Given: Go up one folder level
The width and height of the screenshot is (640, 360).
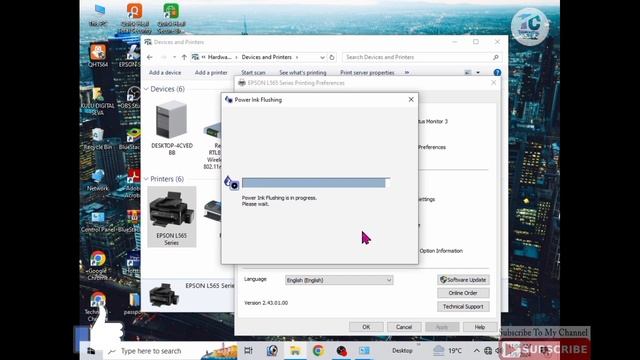Looking at the screenshot, I should tap(184, 57).
